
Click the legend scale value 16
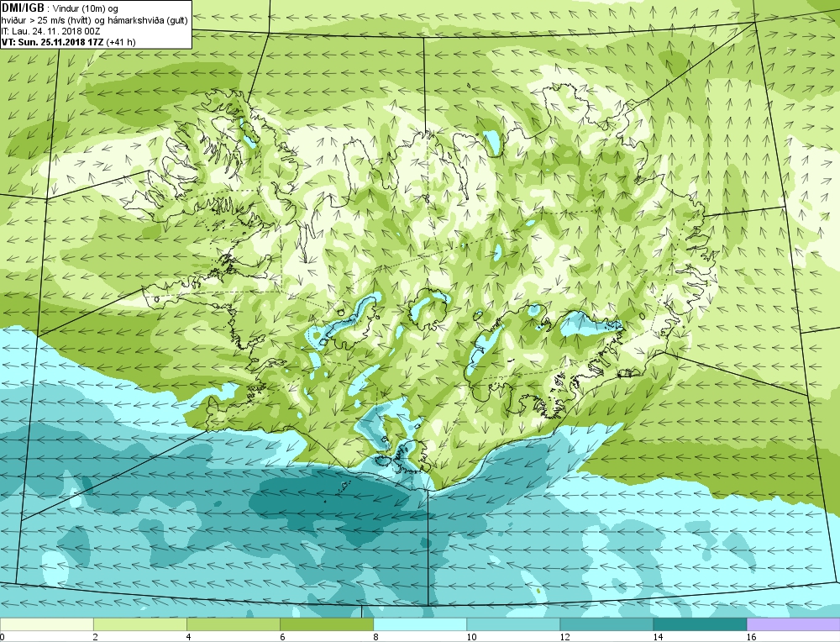click(751, 637)
